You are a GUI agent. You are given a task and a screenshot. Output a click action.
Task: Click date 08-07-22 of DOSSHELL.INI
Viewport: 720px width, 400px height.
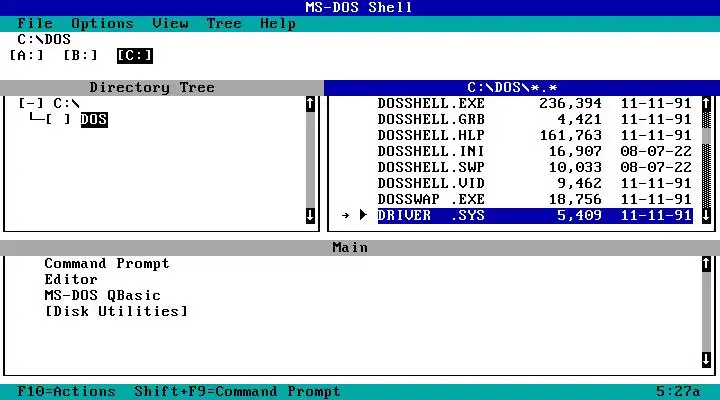click(x=656, y=152)
